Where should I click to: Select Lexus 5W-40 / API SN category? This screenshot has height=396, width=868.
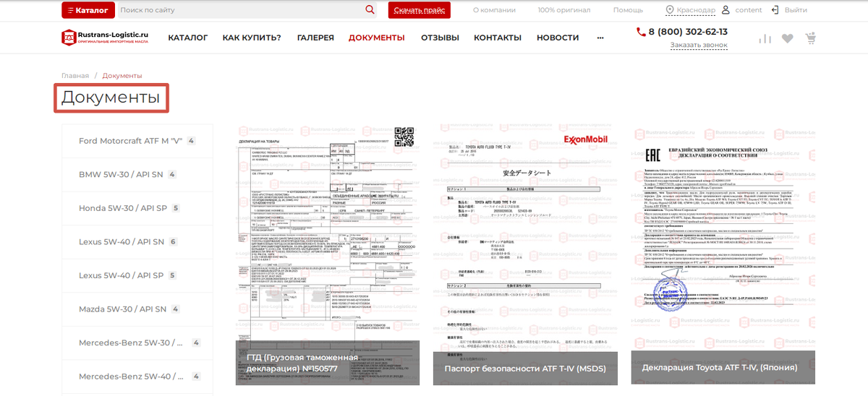[137, 241]
